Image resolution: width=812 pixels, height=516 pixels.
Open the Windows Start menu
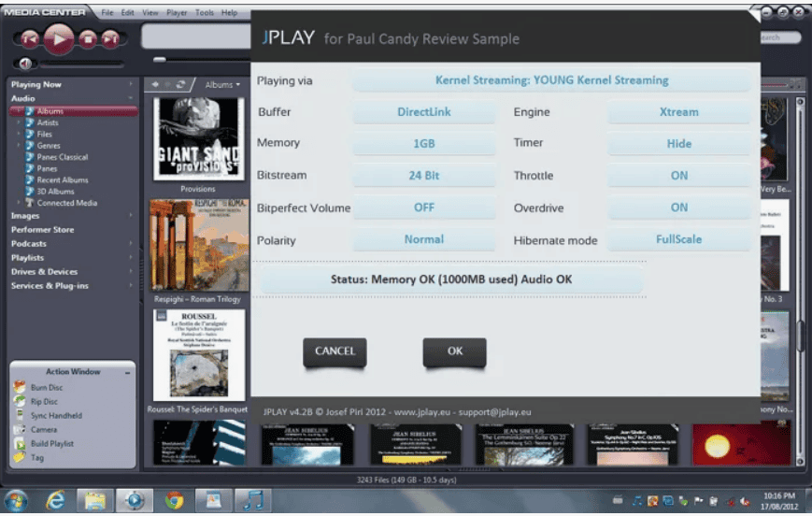[x=16, y=501]
